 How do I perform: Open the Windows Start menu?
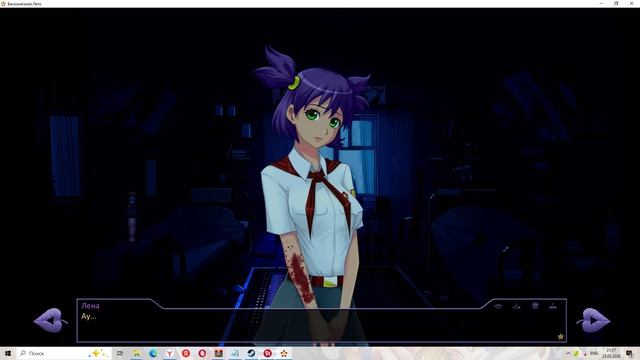(7, 353)
